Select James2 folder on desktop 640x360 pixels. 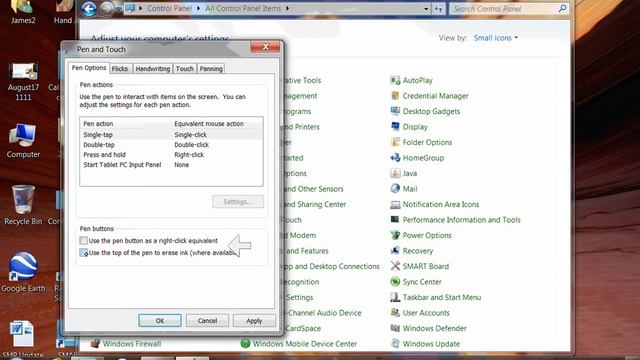23,12
